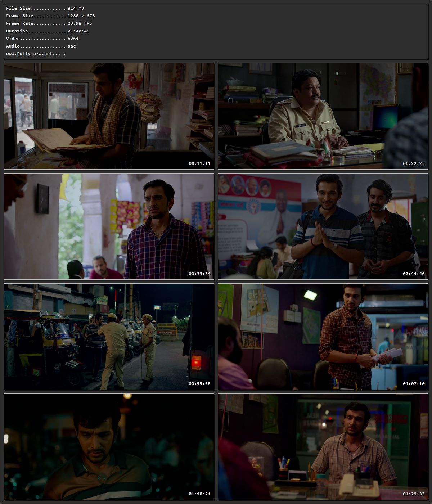Viewport: 432px width, 504px height.
Task: Open the thumbnail stamped 01:29:33
Action: pos(323,447)
